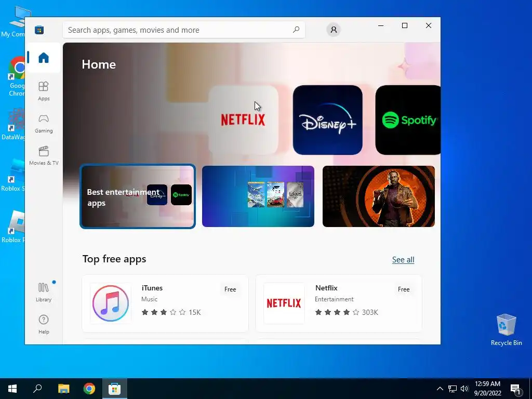Focus the Search apps, games, movies field
The height and width of the screenshot is (399, 532).
(x=183, y=30)
